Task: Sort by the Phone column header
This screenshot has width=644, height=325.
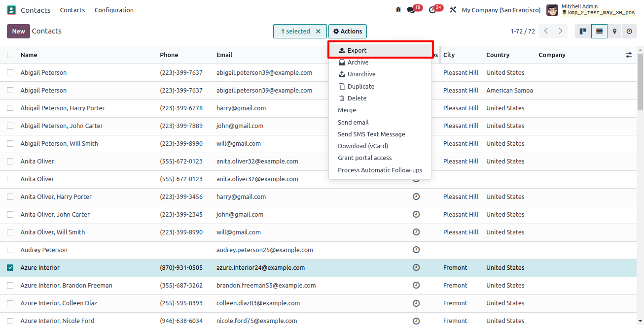Action: pos(169,55)
